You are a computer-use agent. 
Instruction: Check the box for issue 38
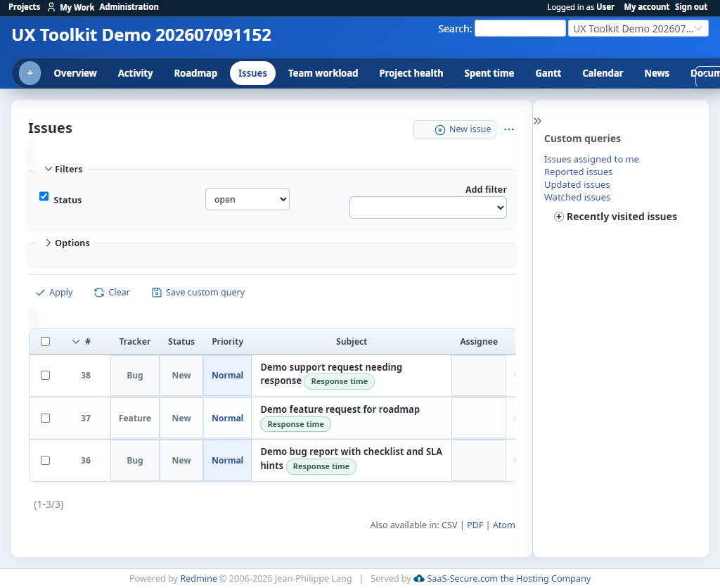tap(46, 376)
